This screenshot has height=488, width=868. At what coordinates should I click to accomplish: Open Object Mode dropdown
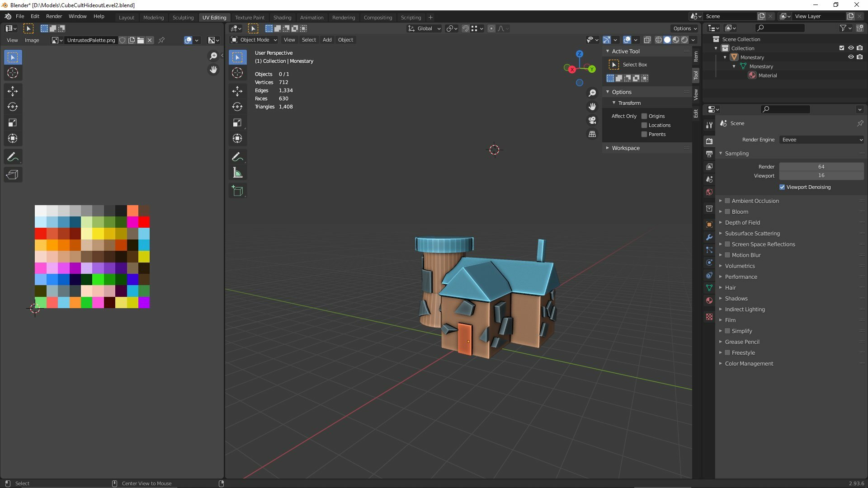point(254,40)
